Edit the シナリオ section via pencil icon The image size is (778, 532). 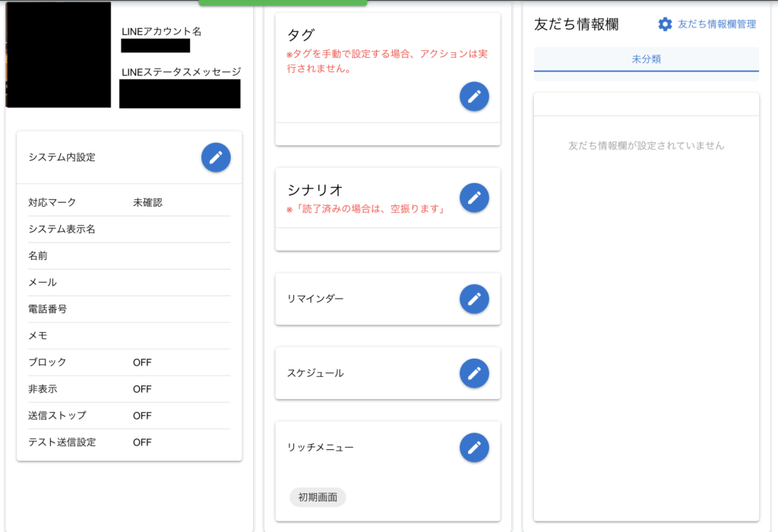click(474, 198)
